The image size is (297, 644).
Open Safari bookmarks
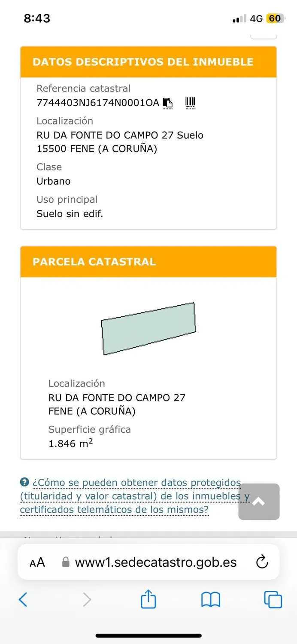210,599
